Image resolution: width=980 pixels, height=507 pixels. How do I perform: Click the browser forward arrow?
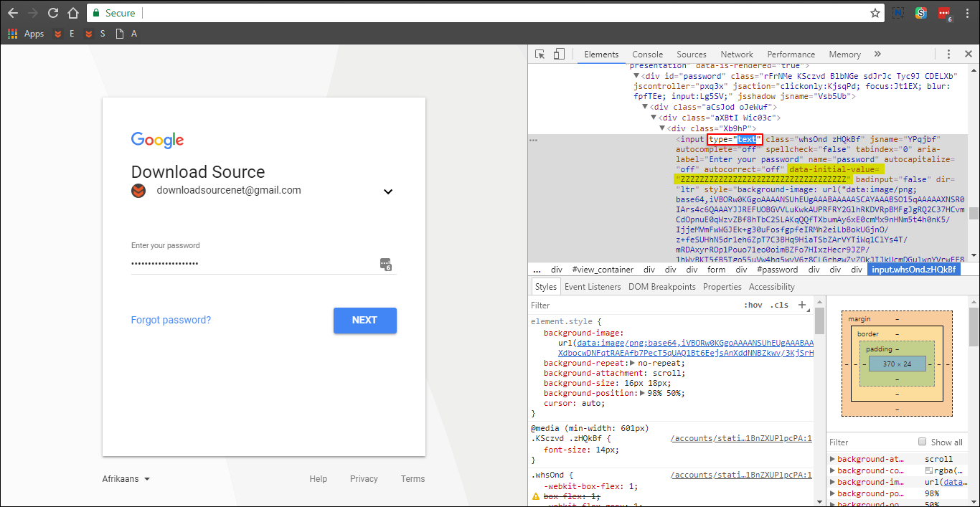coord(33,13)
